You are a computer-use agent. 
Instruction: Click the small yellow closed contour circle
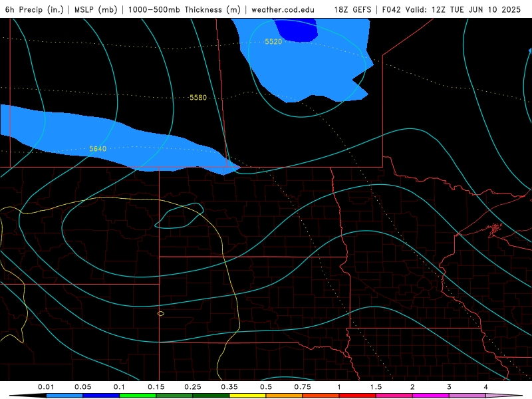tap(161, 313)
